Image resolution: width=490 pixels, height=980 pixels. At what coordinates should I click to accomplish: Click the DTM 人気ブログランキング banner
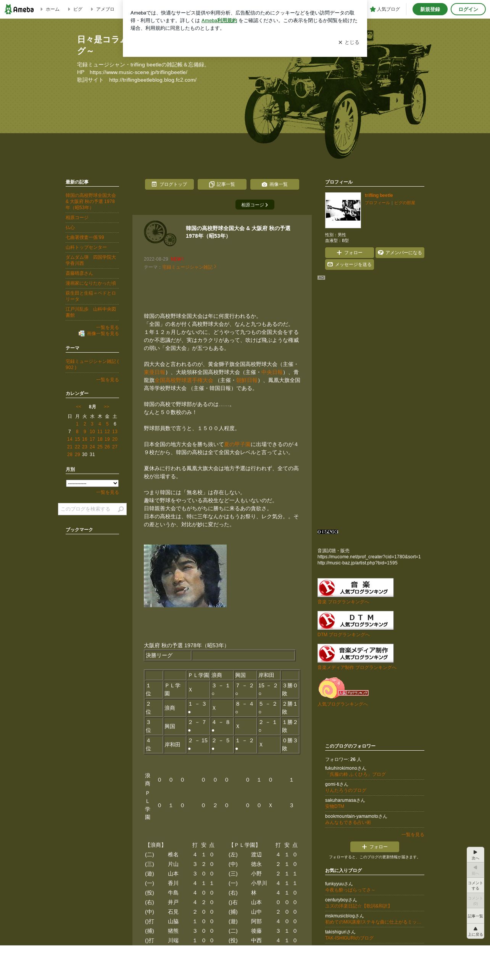[x=355, y=621]
